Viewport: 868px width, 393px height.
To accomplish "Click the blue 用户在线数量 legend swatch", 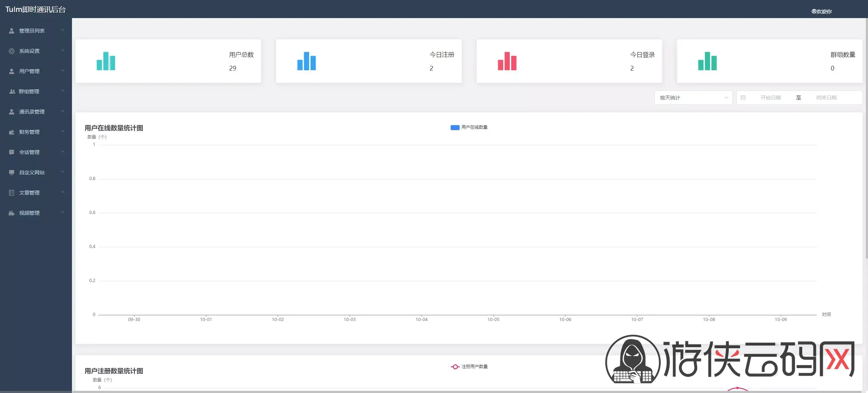I will click(455, 127).
